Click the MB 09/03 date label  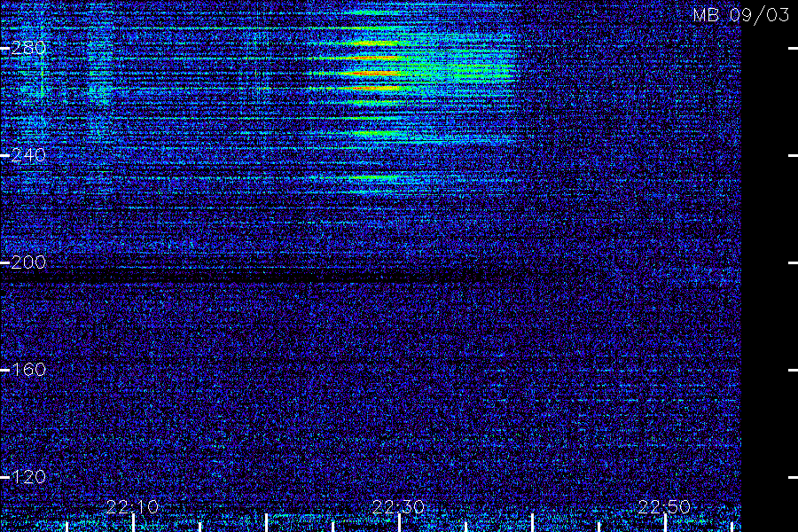point(741,15)
